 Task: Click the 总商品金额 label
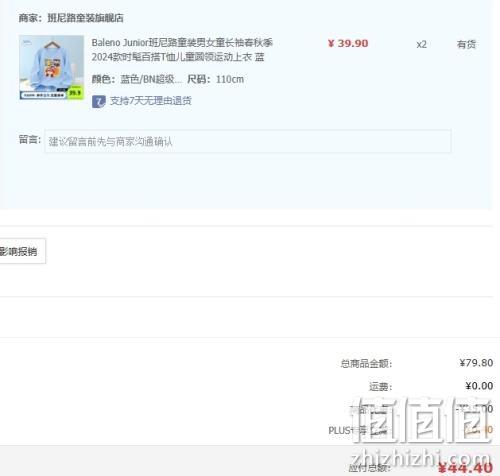(x=366, y=363)
